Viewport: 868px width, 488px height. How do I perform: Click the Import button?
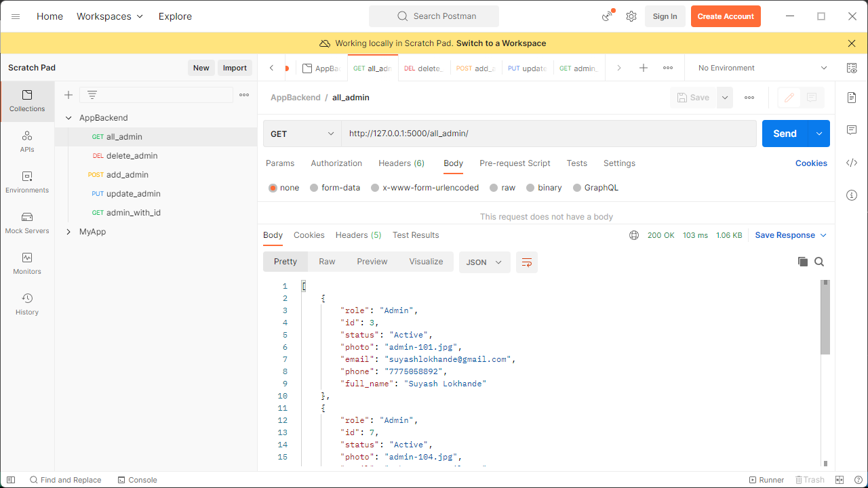(235, 68)
